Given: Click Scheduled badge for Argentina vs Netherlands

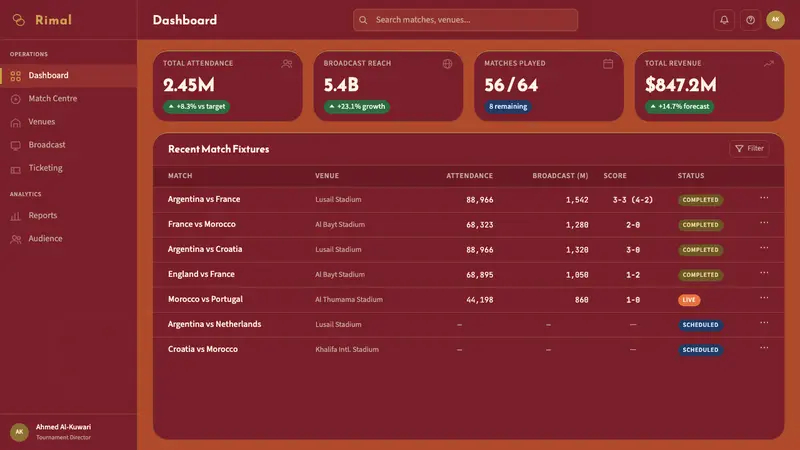Looking at the screenshot, I should click(701, 325).
